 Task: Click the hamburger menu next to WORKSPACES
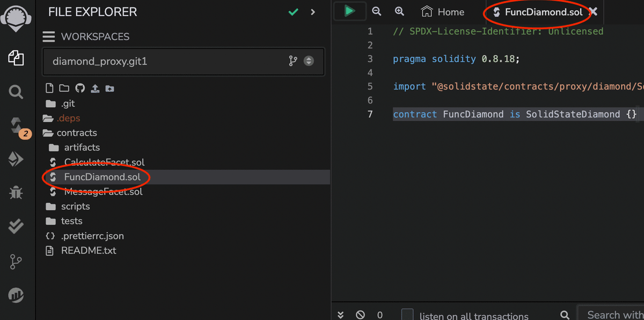coord(49,36)
